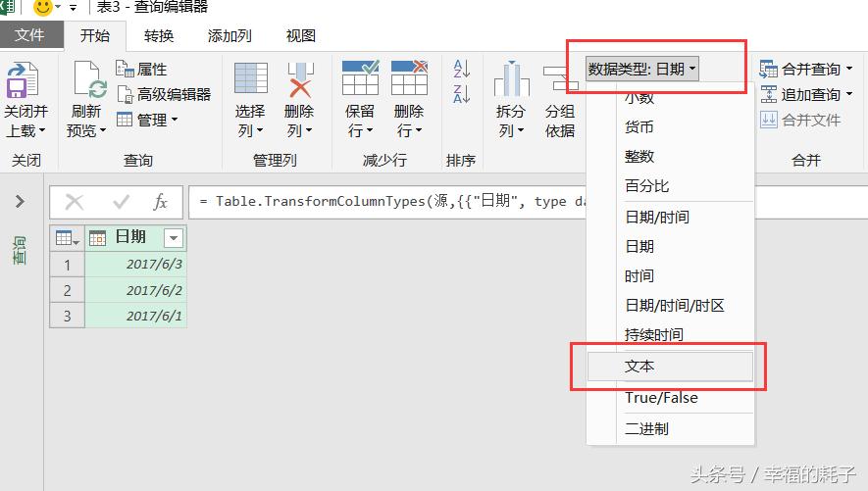Screen dimensions: 868x491
Task: Select row number 1
Action: 67,265
